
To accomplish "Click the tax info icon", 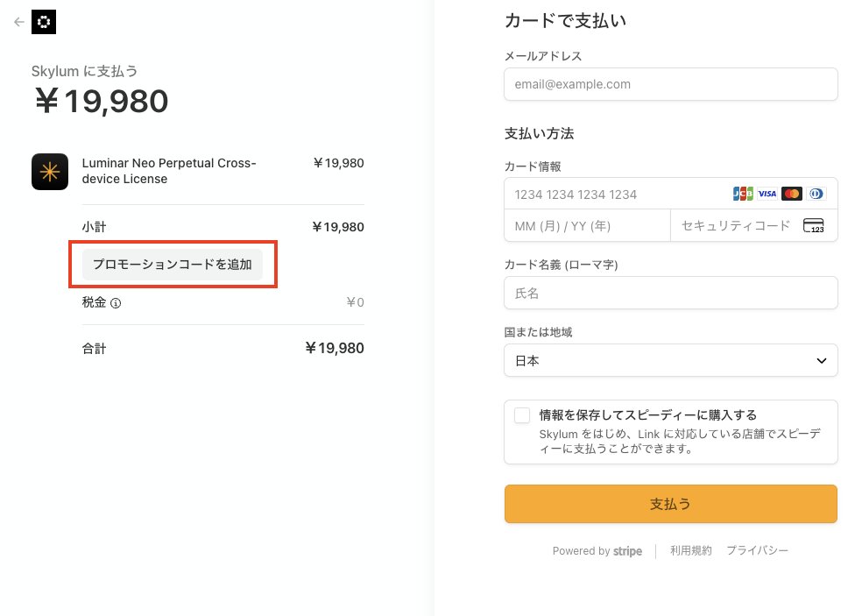I will coord(116,303).
